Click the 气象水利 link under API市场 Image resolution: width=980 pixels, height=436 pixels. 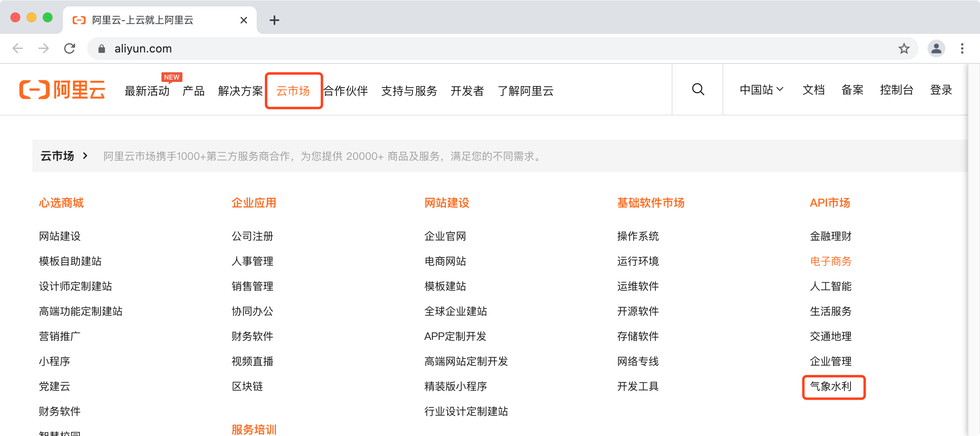(831, 386)
